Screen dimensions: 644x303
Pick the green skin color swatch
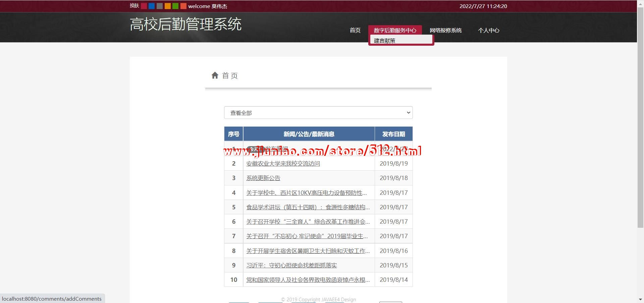pyautogui.click(x=175, y=6)
